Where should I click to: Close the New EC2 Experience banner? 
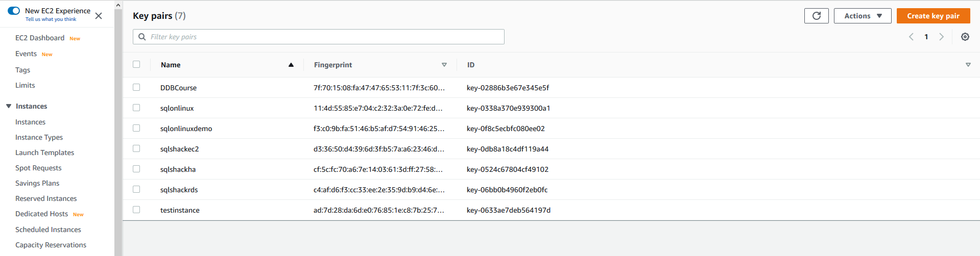click(x=99, y=16)
